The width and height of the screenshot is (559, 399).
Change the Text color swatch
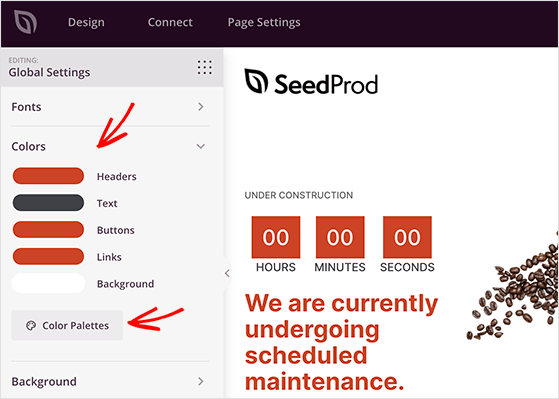point(48,203)
